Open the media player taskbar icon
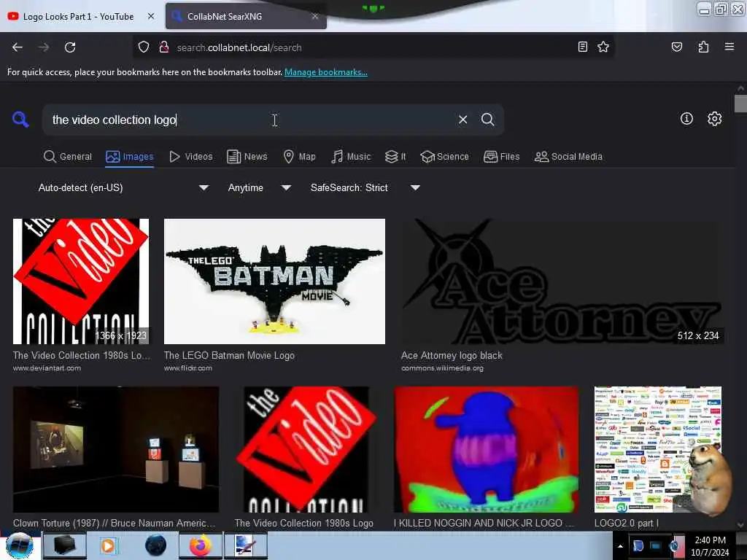 pos(108,545)
